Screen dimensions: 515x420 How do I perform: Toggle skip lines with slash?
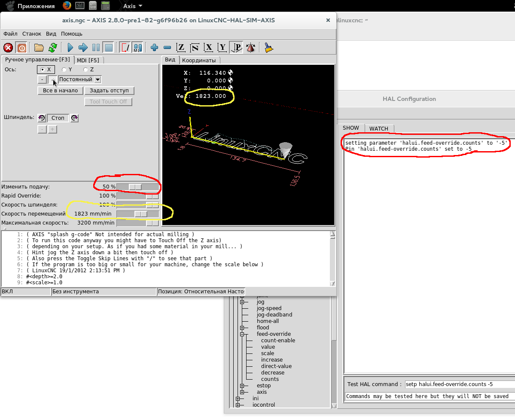[125, 48]
